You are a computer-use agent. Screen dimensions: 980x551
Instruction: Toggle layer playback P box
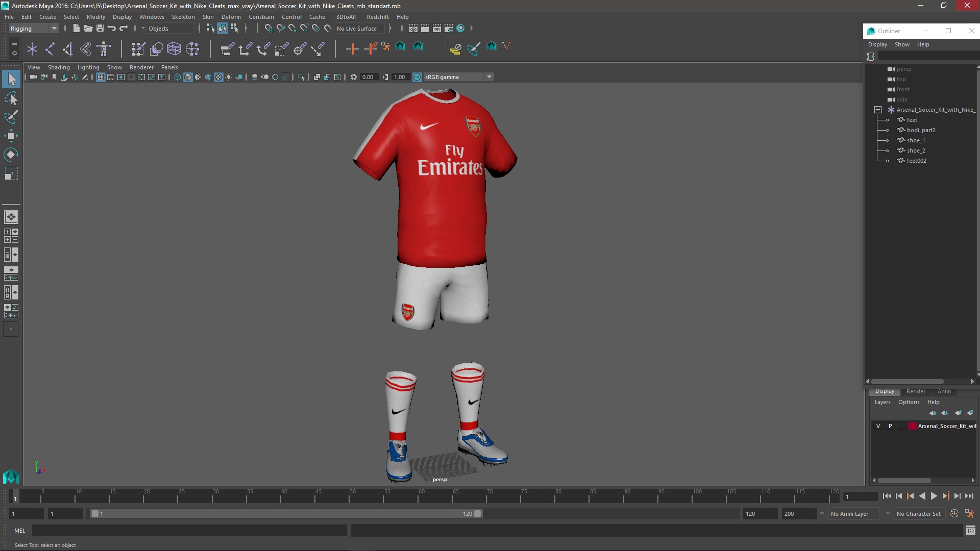(x=890, y=426)
